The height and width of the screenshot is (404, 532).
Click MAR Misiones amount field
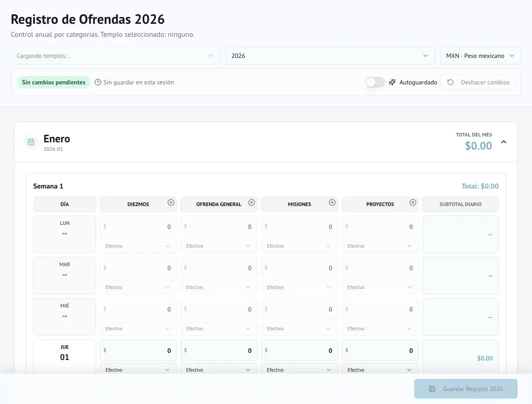pos(299,268)
